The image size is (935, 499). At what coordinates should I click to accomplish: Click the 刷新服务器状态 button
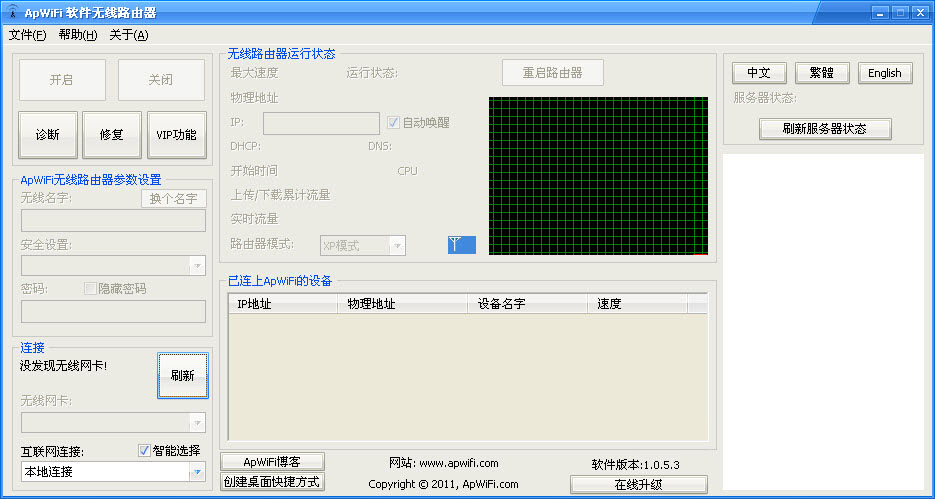click(825, 129)
